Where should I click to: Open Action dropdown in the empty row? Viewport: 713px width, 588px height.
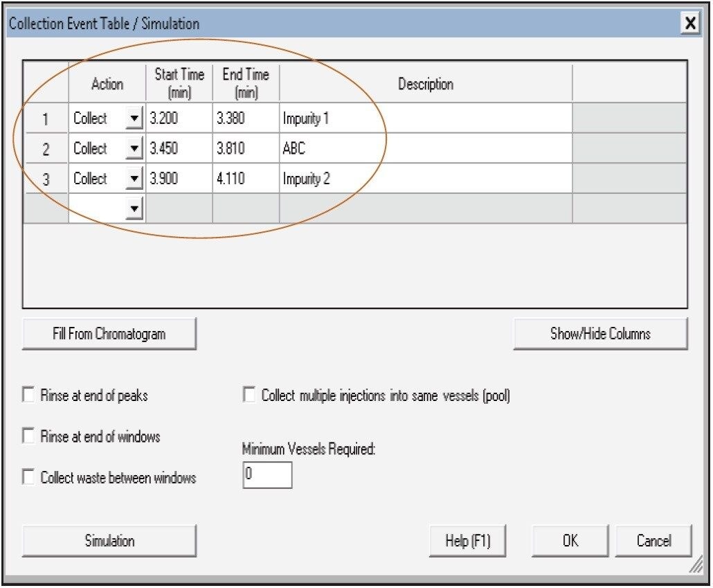(x=134, y=208)
